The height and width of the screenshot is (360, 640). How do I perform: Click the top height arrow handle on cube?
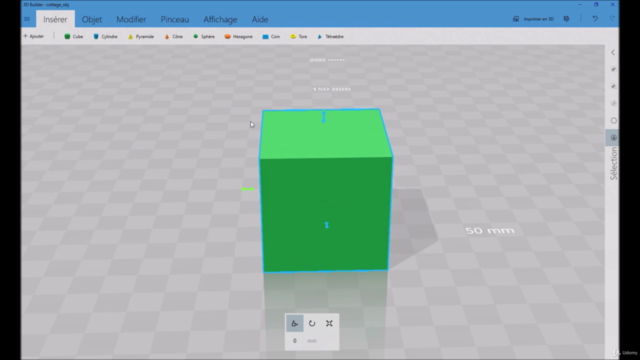tap(324, 117)
